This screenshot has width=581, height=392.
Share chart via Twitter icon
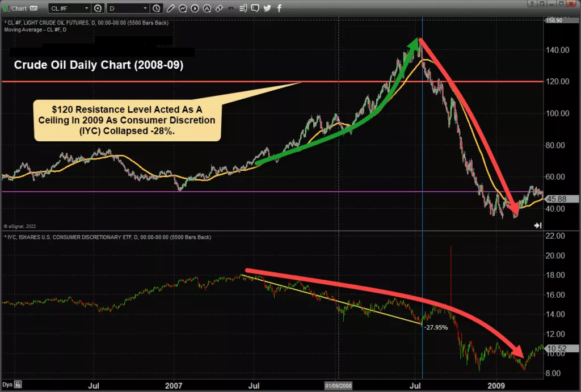point(267,8)
